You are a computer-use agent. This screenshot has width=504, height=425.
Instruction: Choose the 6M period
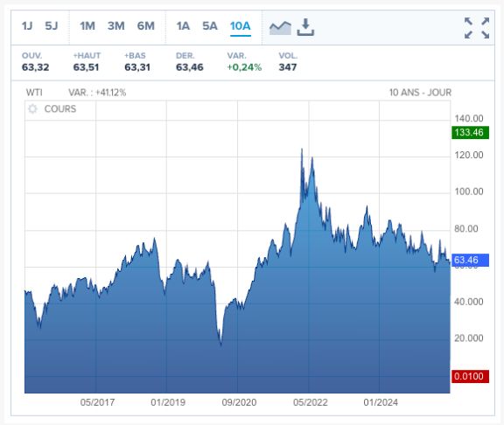146,25
